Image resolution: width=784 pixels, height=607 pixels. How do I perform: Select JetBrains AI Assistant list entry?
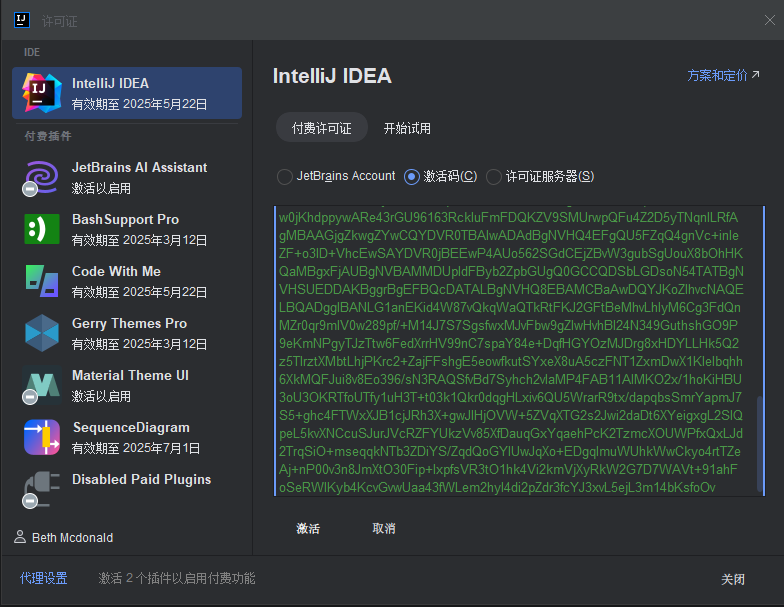pyautogui.click(x=127, y=177)
